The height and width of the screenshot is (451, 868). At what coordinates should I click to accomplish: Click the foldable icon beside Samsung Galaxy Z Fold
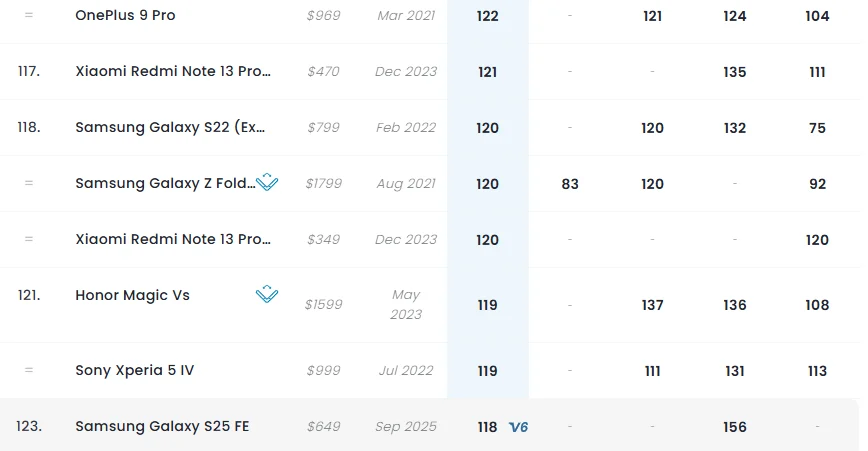point(267,182)
